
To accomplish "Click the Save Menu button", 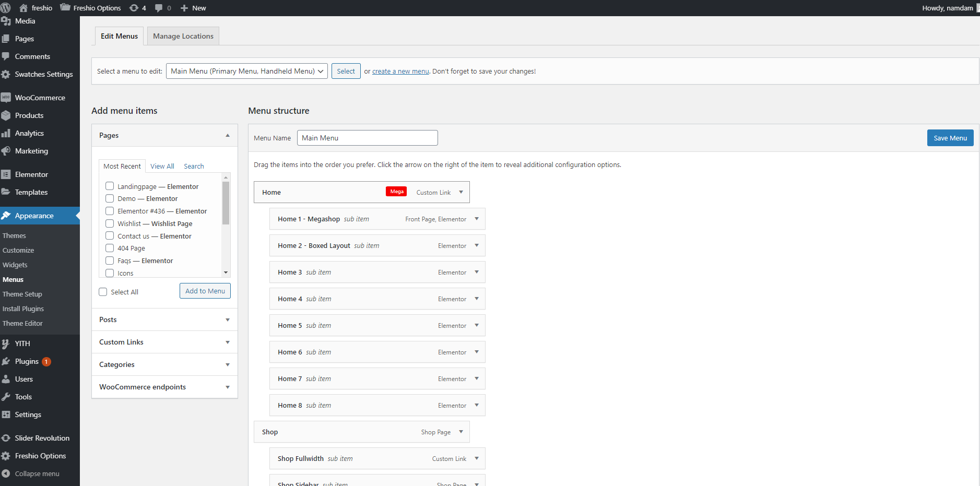I will point(950,138).
